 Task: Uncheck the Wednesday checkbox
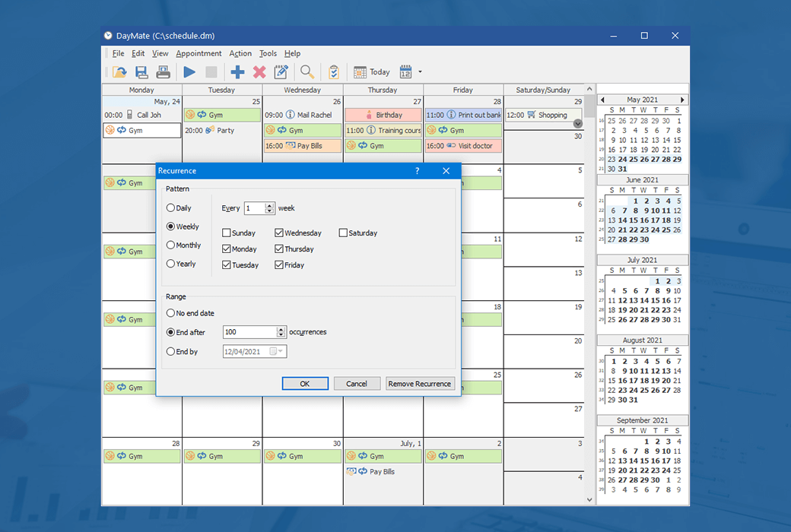tap(279, 233)
